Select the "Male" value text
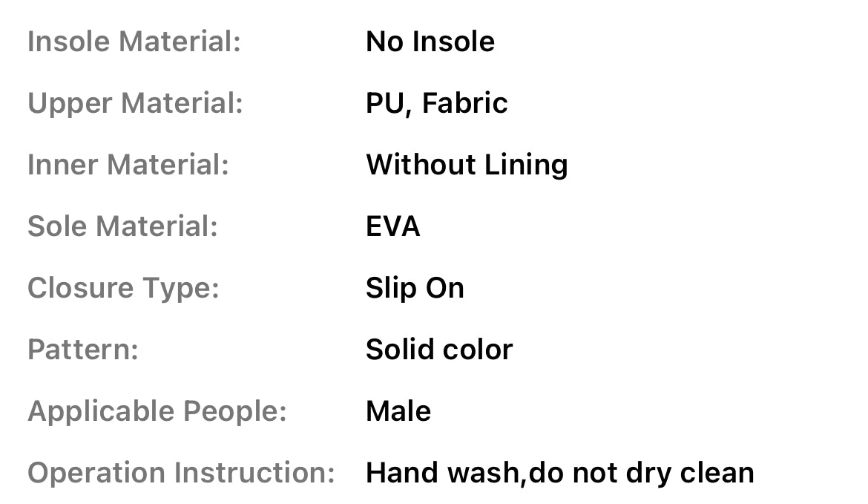Image resolution: width=868 pixels, height=504 pixels. click(398, 411)
